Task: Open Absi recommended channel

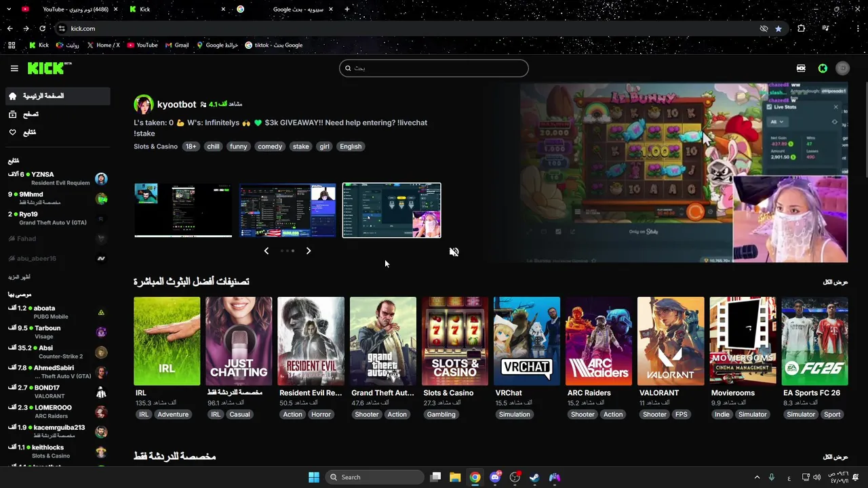Action: (58, 352)
